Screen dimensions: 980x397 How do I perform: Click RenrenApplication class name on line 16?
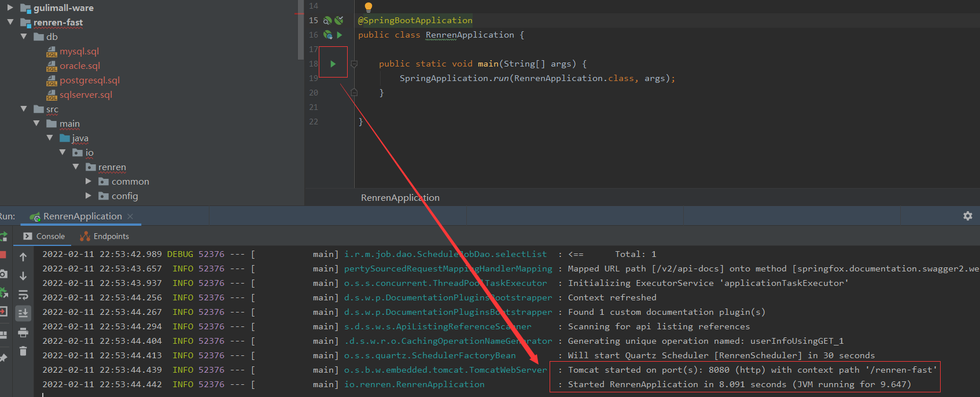[x=470, y=35]
